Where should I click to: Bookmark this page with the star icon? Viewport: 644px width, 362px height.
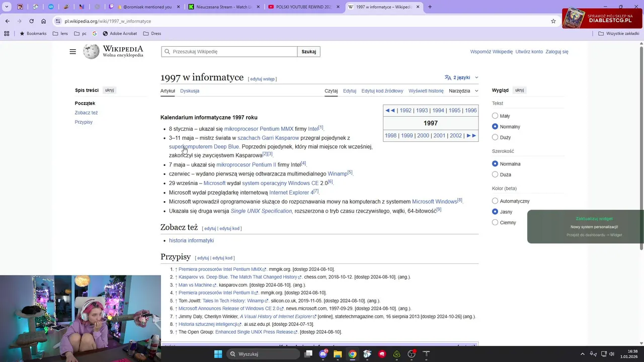[553, 21]
